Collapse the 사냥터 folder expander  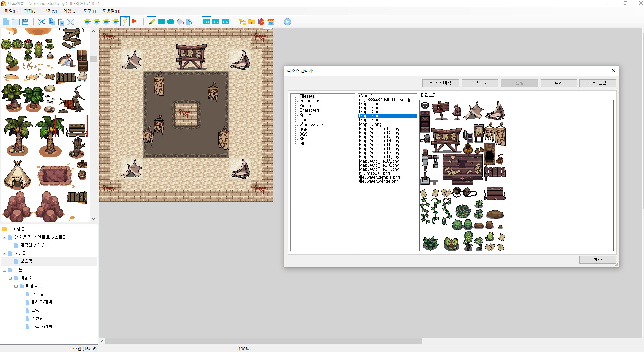coord(4,253)
